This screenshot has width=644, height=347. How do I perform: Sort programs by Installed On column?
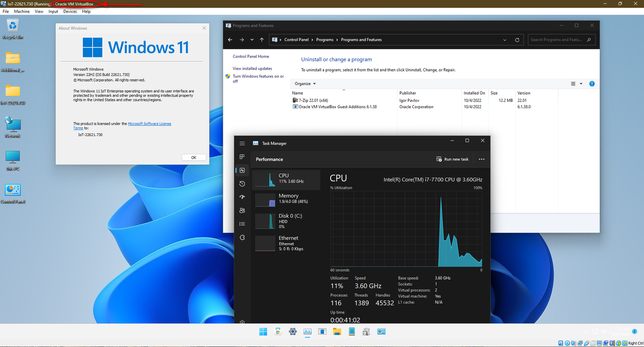coord(475,93)
